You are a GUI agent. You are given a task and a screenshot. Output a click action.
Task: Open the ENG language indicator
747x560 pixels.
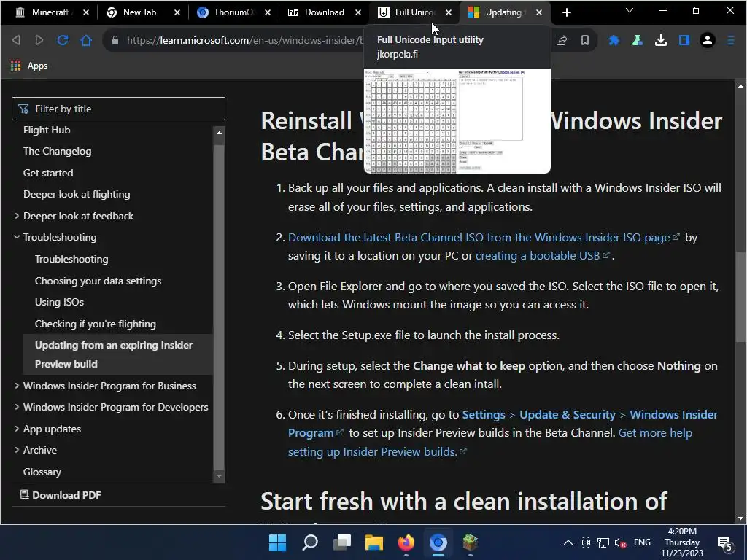642,542
